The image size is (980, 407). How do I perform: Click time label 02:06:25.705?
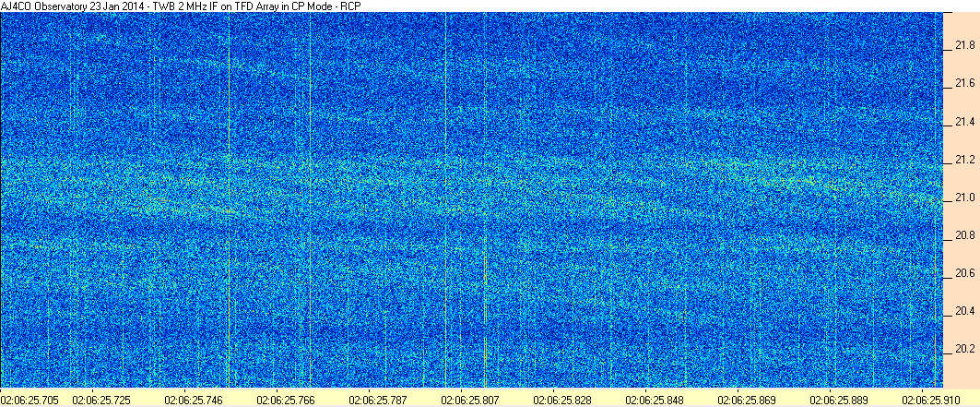point(30,400)
